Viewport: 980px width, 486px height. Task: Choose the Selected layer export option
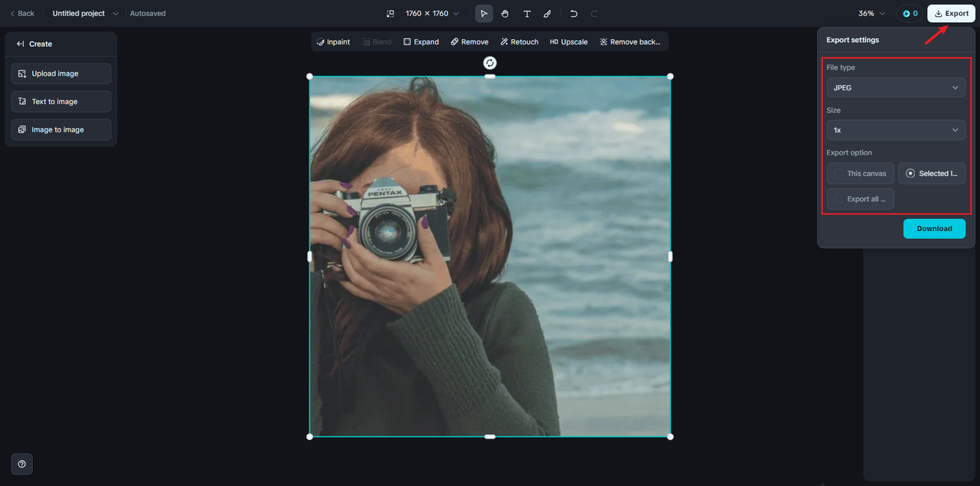(931, 174)
